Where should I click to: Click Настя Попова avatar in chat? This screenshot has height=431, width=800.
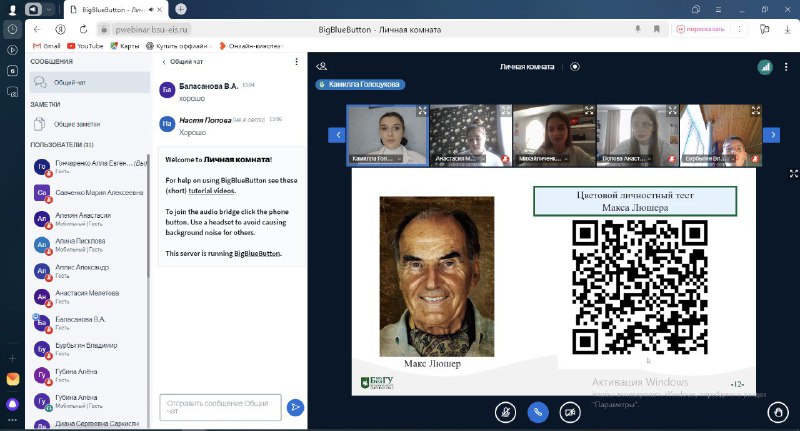(x=167, y=123)
